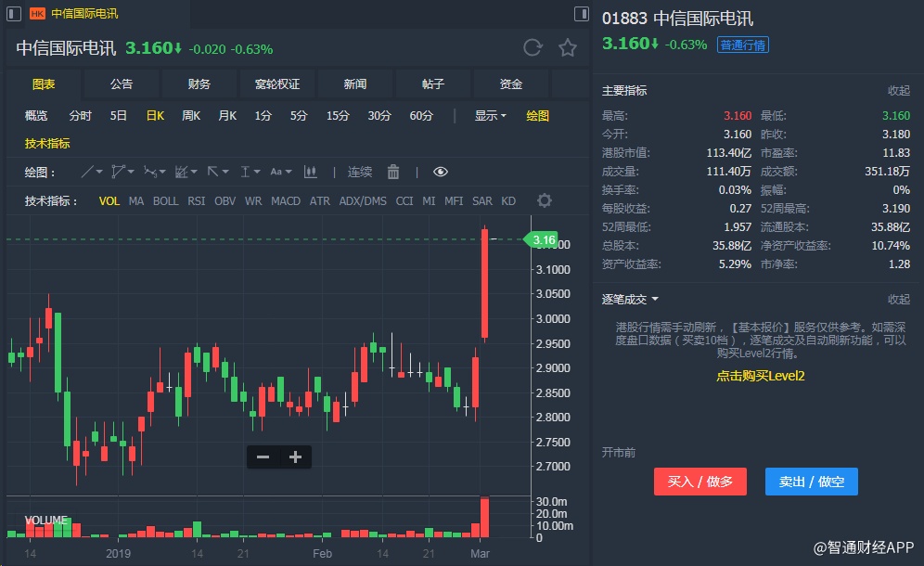This screenshot has width=924, height=566.
Task: Toggle the left sidebar panel icon
Action: (14, 14)
